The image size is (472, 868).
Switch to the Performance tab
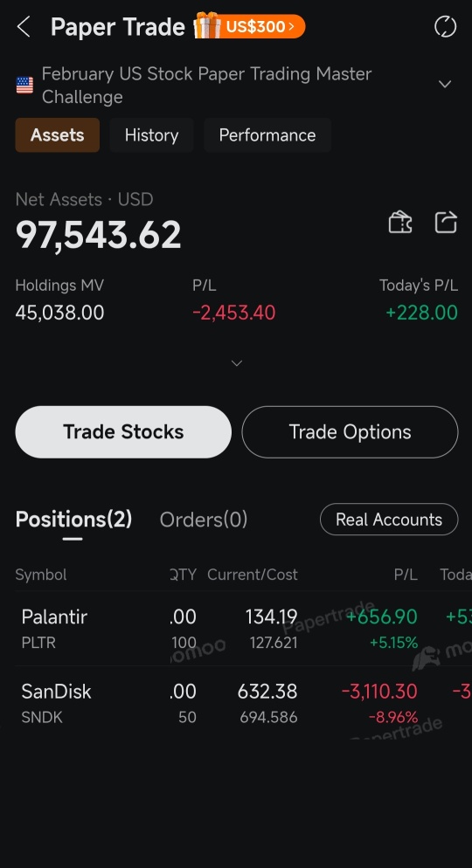[267, 135]
